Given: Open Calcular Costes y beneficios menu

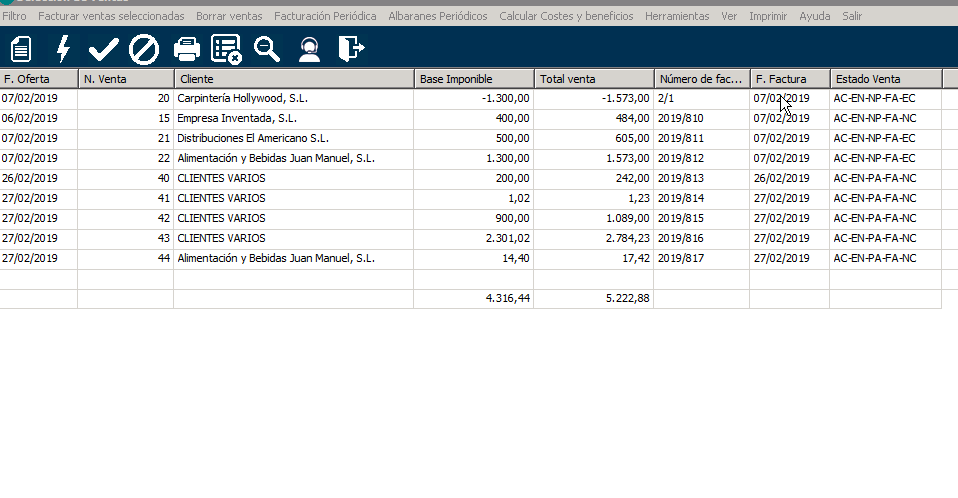Looking at the screenshot, I should click(x=566, y=17).
